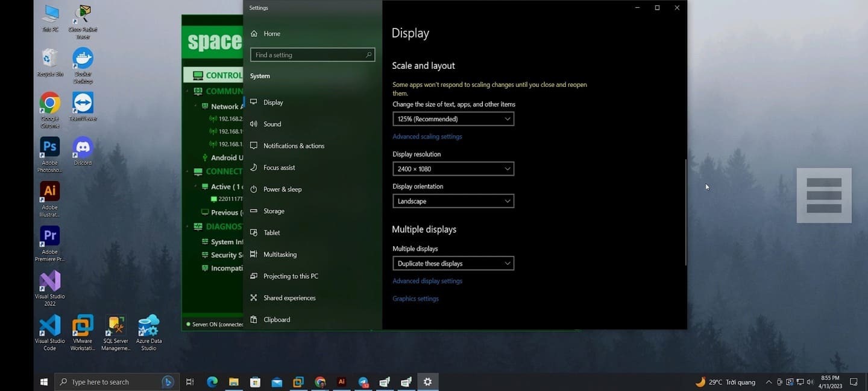Screen dimensions: 868x391
Task: Open Mail app from taskbar
Action: pyautogui.click(x=277, y=382)
